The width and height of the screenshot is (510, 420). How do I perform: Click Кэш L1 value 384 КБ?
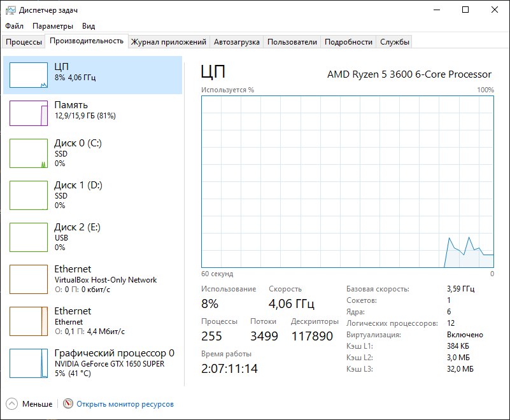458,346
